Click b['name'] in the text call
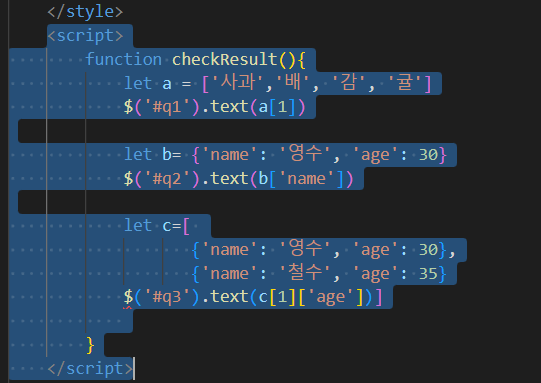541x383 pixels. click(x=301, y=179)
